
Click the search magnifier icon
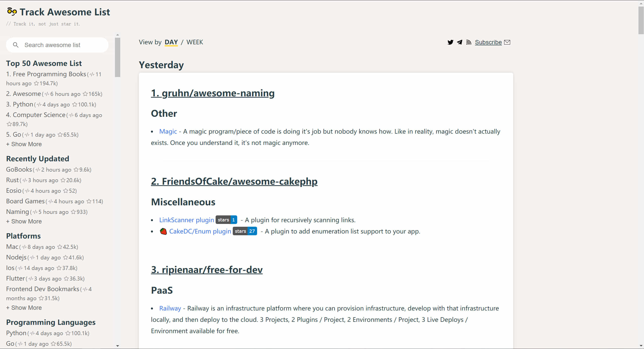(16, 45)
